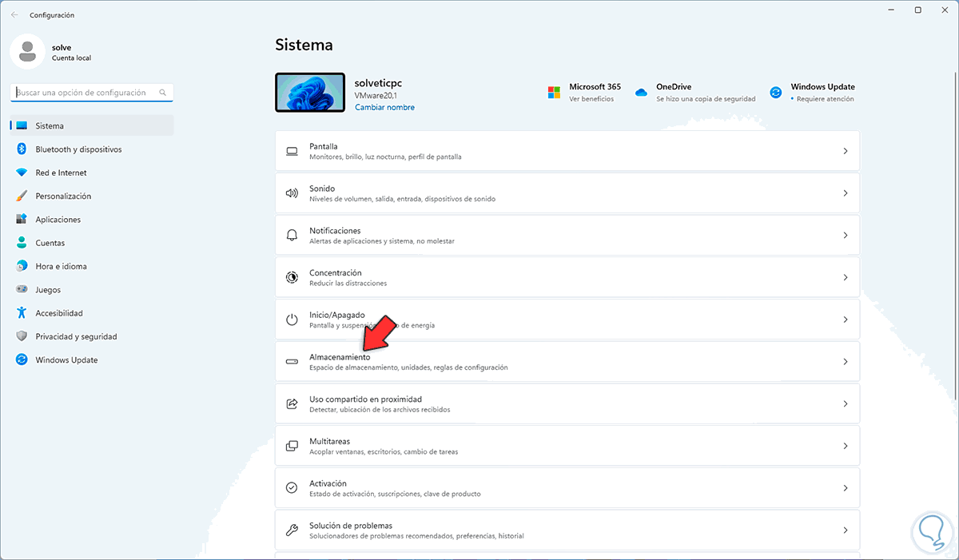Open Windows Update Requiere atención
The height and width of the screenshot is (560, 959).
[812, 93]
